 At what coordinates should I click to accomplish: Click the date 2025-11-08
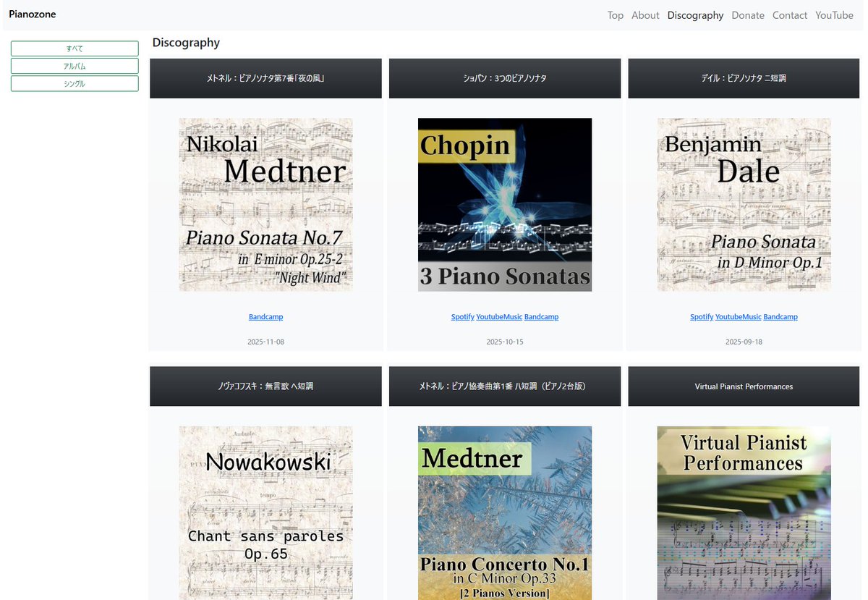265,342
